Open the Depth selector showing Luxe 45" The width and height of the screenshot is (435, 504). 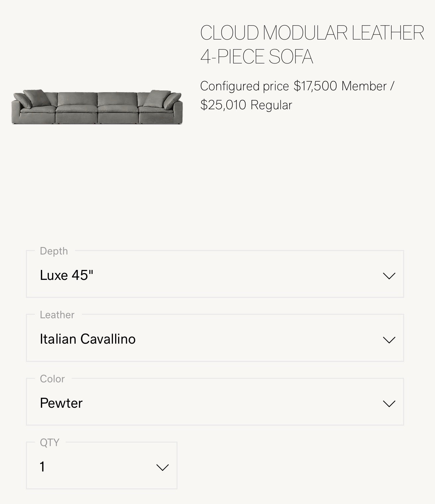point(215,276)
